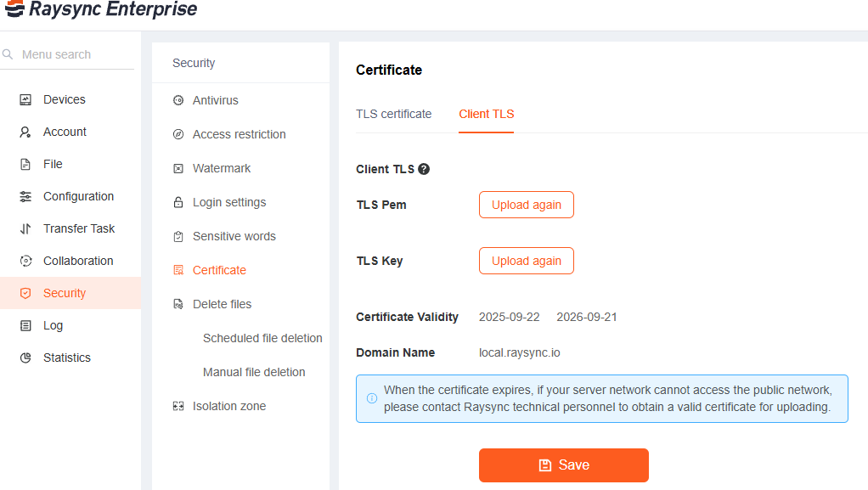Image resolution: width=868 pixels, height=490 pixels.
Task: Click the File section icon
Action: pos(26,164)
